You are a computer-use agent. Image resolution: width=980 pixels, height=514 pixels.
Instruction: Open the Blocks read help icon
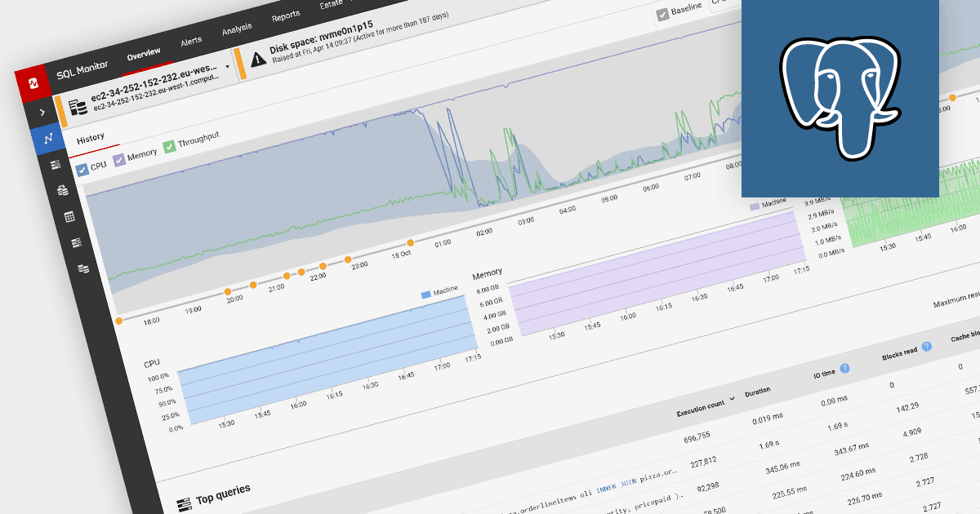point(927,346)
